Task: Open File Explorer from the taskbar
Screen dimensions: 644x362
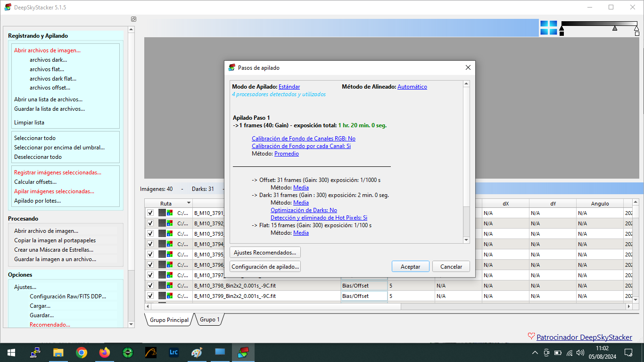Action: (x=58, y=353)
